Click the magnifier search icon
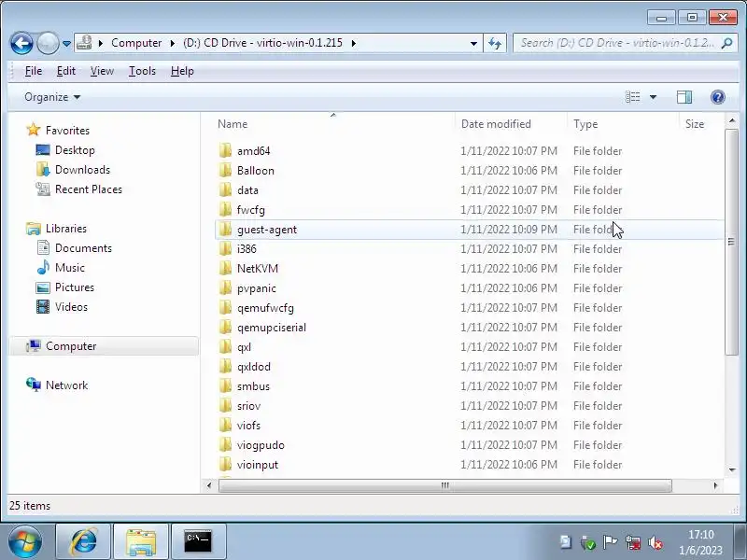Screen dimensions: 747x560 (727, 43)
